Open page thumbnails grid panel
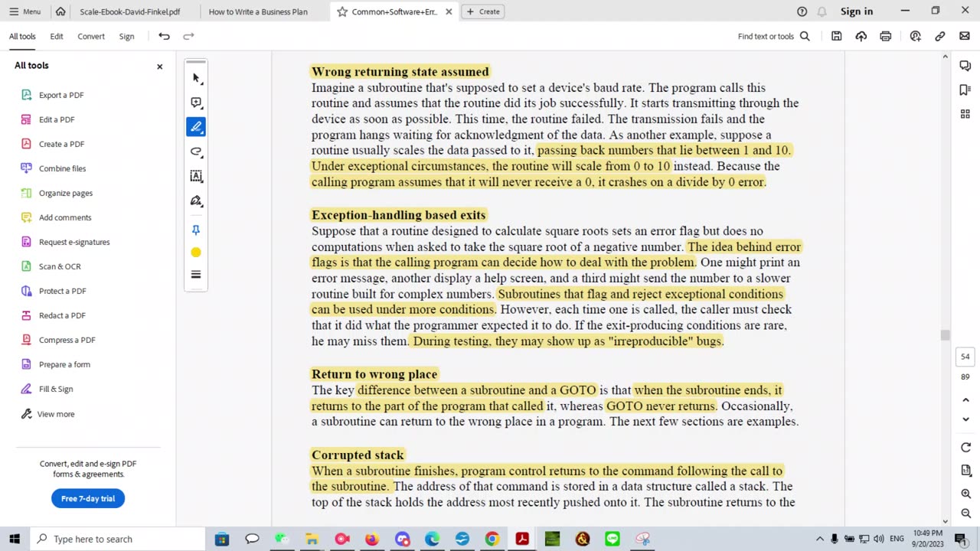This screenshot has width=980, height=551. [965, 114]
